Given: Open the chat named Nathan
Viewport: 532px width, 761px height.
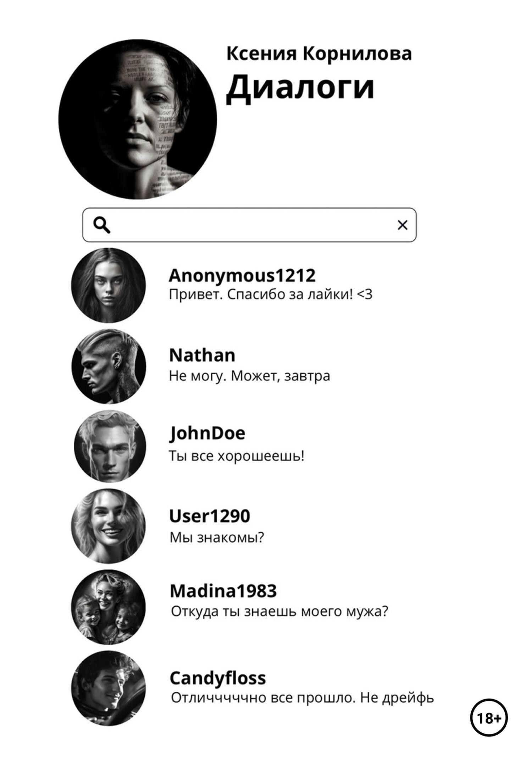Looking at the screenshot, I should [202, 355].
